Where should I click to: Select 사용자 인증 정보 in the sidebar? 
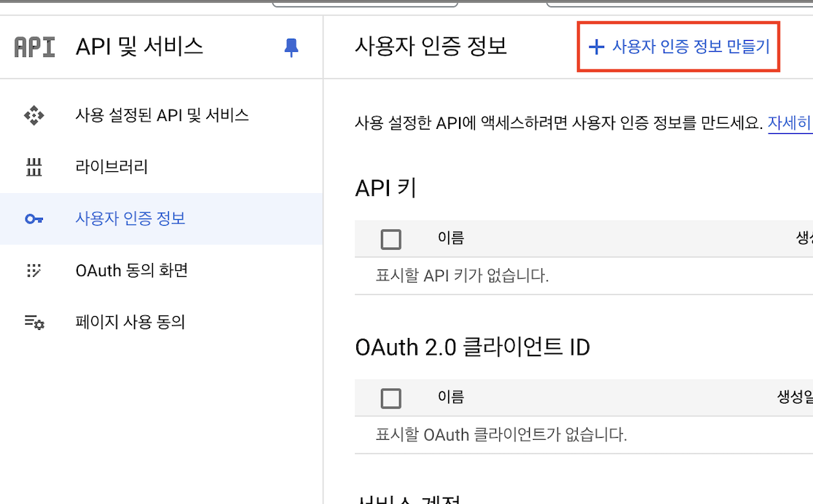coord(161,218)
